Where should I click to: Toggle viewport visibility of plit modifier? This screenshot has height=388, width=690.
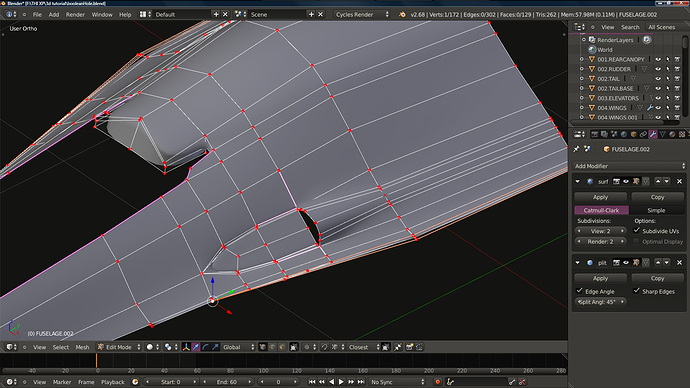click(626, 263)
